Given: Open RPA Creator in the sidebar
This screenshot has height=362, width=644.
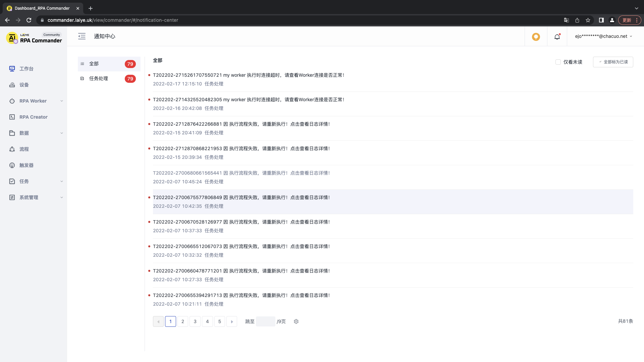Looking at the screenshot, I should 34,117.
